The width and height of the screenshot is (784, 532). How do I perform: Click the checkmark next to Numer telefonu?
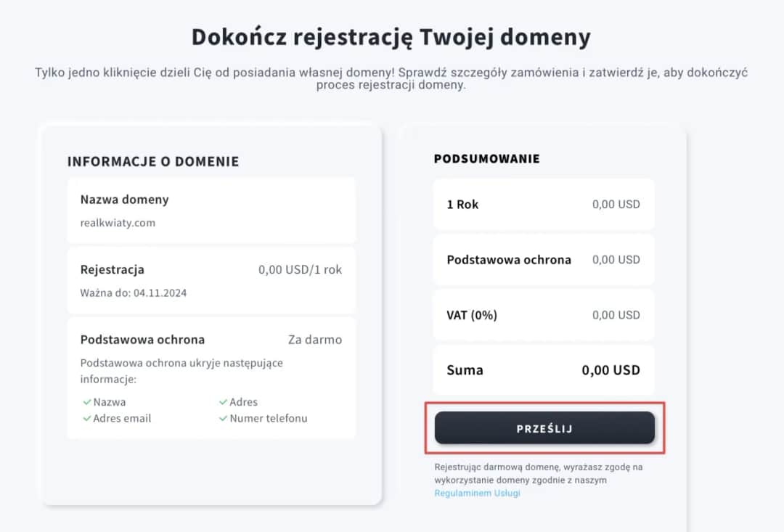click(222, 418)
